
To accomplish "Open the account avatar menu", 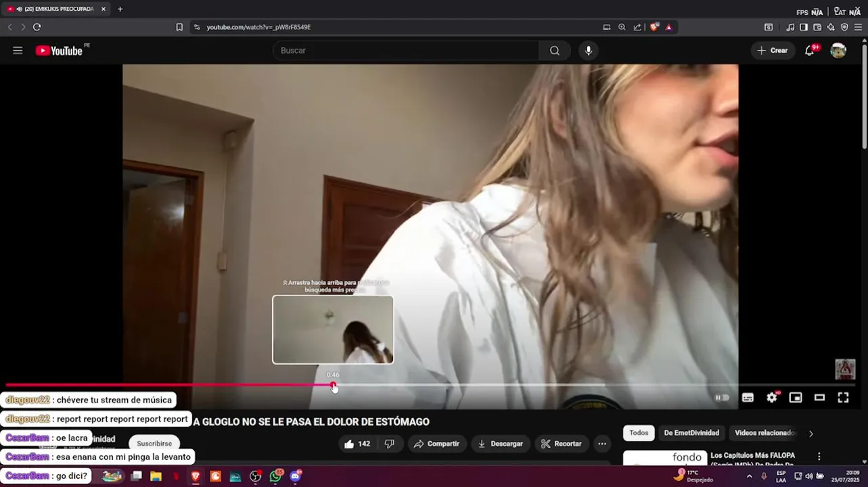I will coord(838,51).
